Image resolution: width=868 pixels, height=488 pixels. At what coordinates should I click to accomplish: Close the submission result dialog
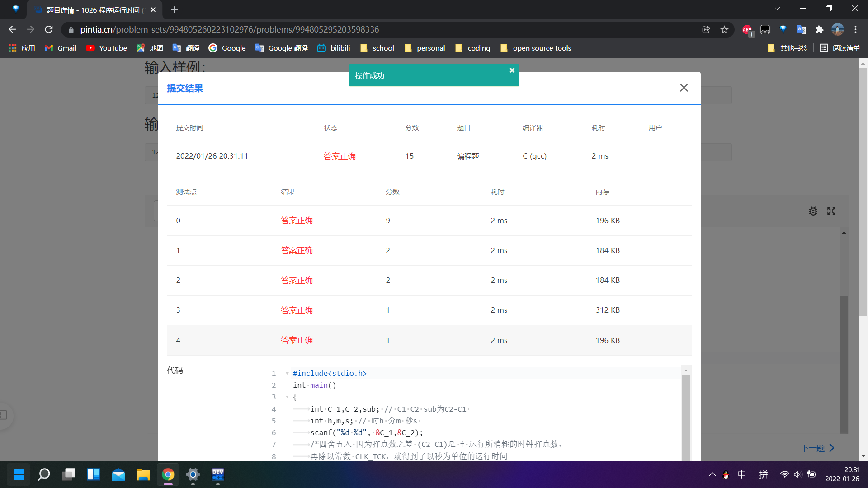[684, 88]
